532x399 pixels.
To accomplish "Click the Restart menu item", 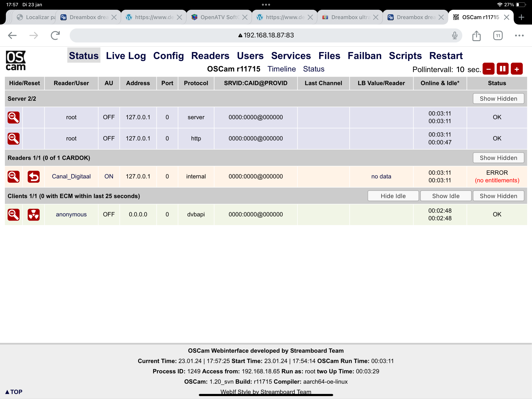I will click(x=446, y=56).
